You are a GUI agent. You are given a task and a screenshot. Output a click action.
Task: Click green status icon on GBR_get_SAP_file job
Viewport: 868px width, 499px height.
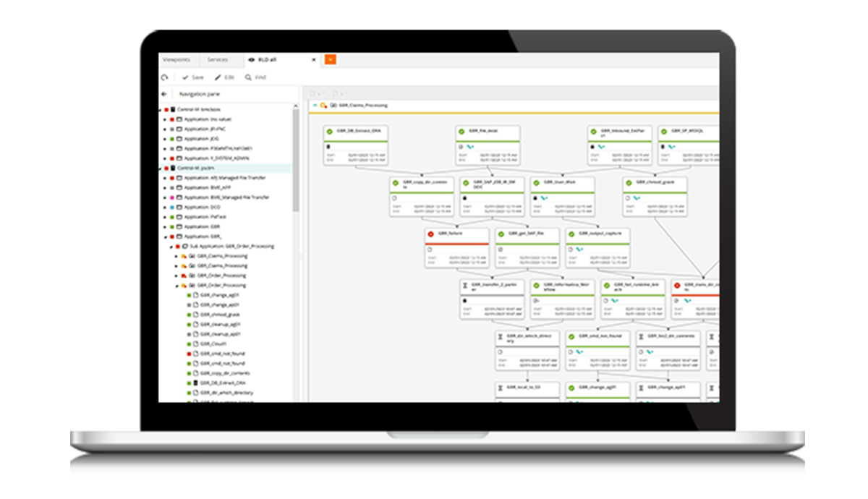[502, 234]
